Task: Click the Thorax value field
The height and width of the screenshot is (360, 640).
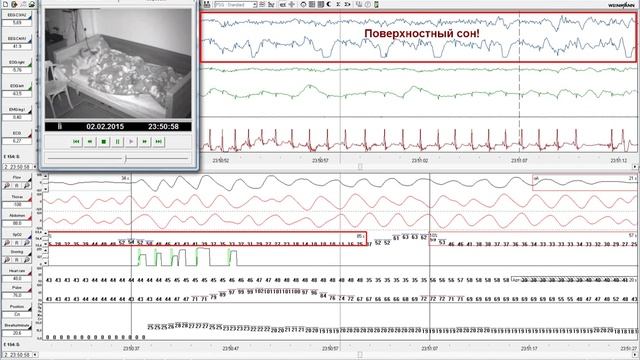Action: [x=17, y=204]
